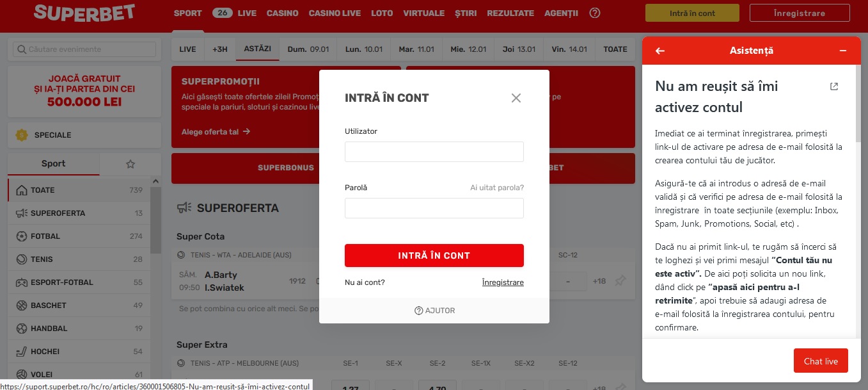Open the favorites star tab
The width and height of the screenshot is (868, 390).
[x=130, y=164]
